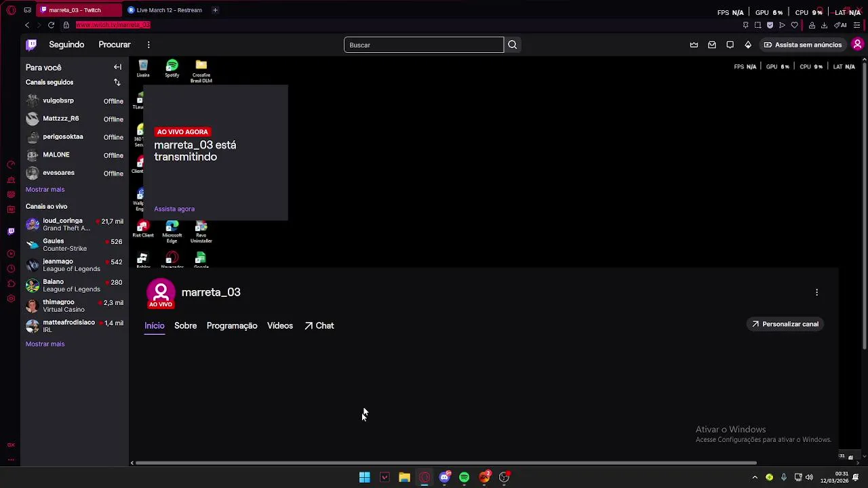Image resolution: width=868 pixels, height=488 pixels.
Task: Open the Opera workspaces icon next to tabs
Action: tap(27, 10)
